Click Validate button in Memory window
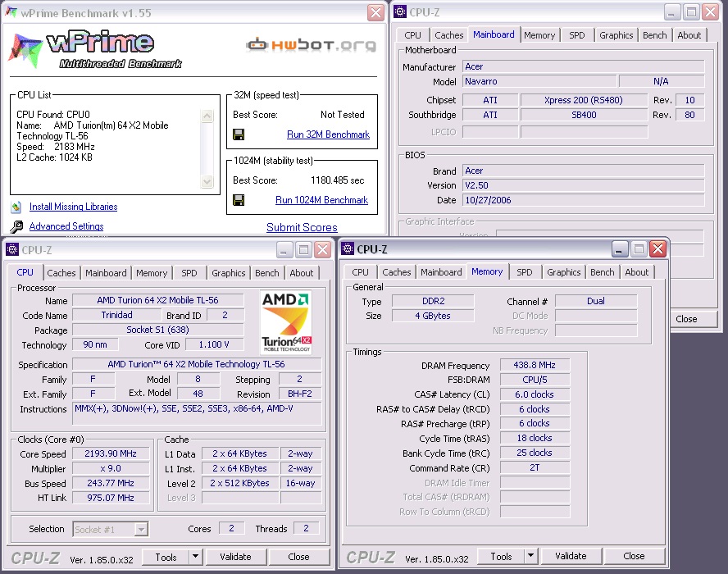This screenshot has width=728, height=574. (x=571, y=555)
